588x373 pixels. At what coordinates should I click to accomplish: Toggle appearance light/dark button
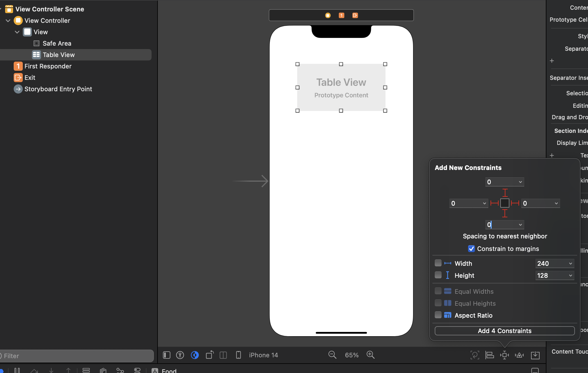195,355
